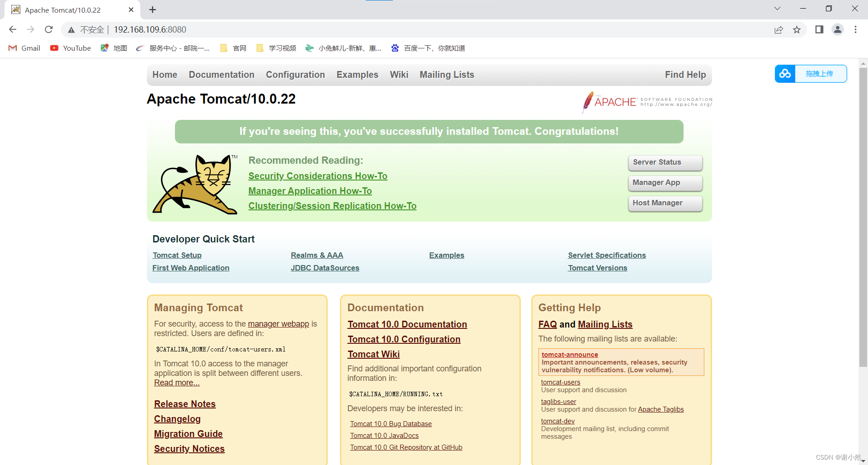868x465 pixels.
Task: Open the side panel icon
Action: 819,29
